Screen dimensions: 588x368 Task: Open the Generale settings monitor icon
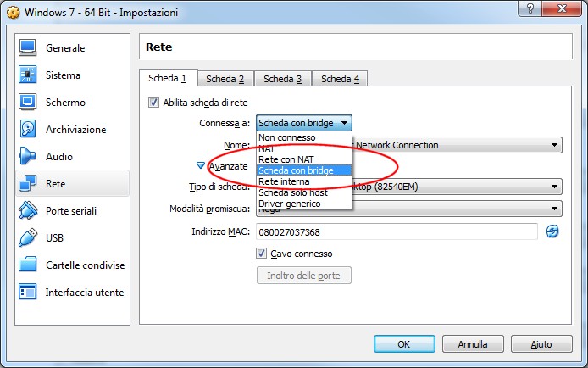[x=28, y=48]
